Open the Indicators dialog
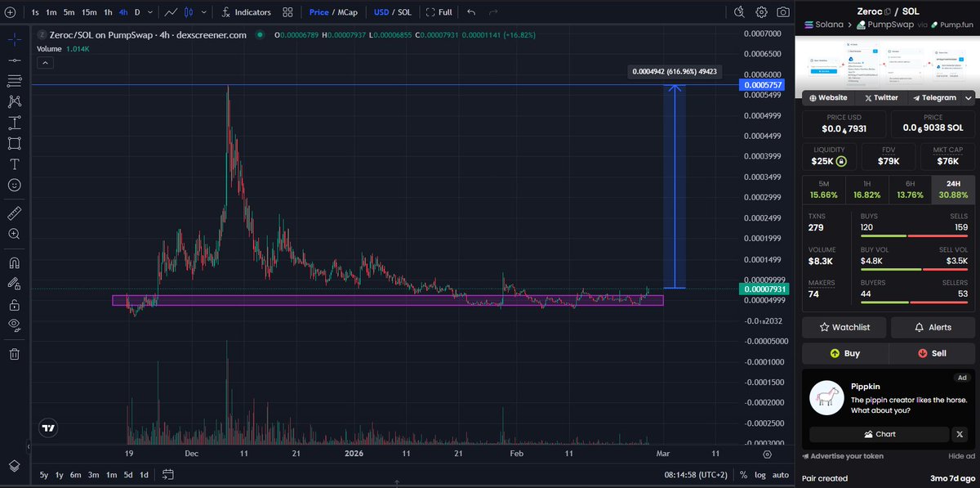The height and width of the screenshot is (488, 980). tap(246, 12)
